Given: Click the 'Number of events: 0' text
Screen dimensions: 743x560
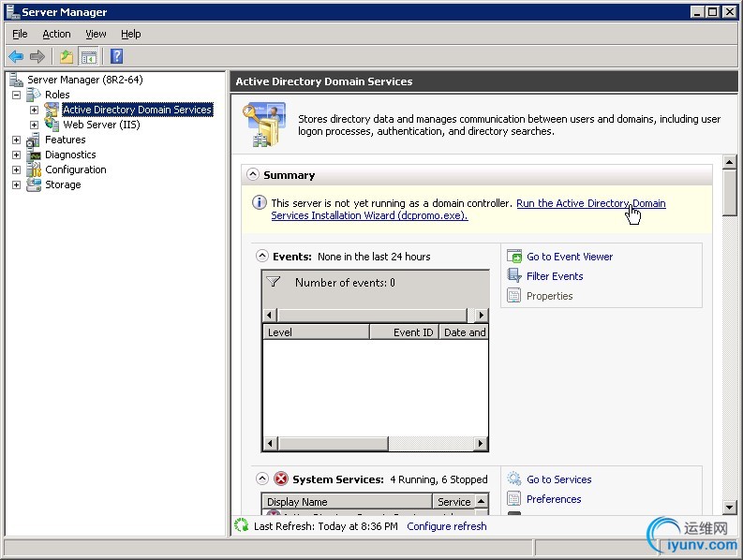Looking at the screenshot, I should coord(345,283).
